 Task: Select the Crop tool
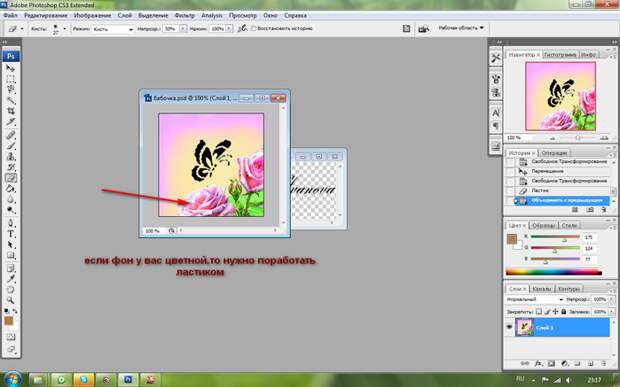point(11,111)
